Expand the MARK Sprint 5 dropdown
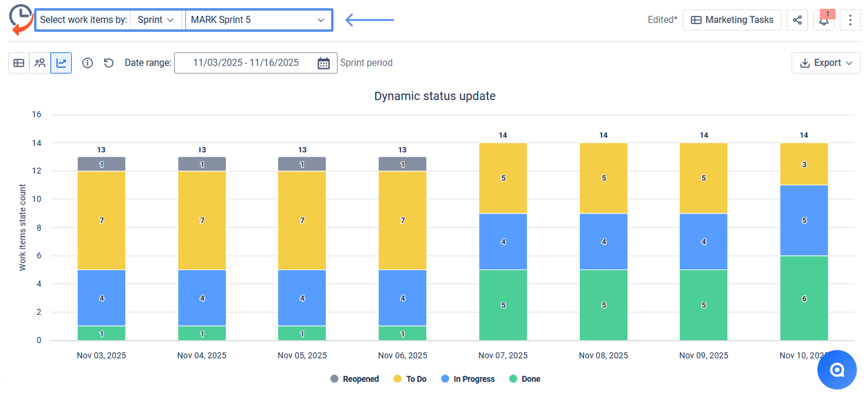Screen dimensions: 868x403 pos(258,20)
